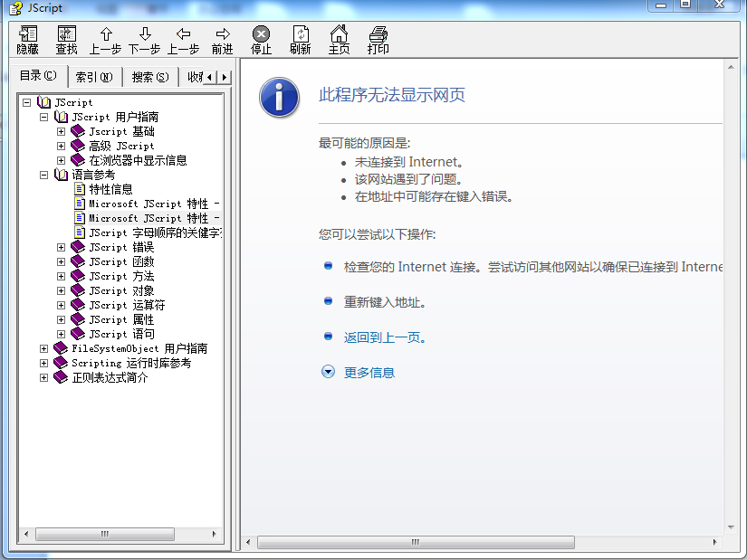Click the tab strip left scroll arrow
This screenshot has height=560, width=747.
pos(210,77)
